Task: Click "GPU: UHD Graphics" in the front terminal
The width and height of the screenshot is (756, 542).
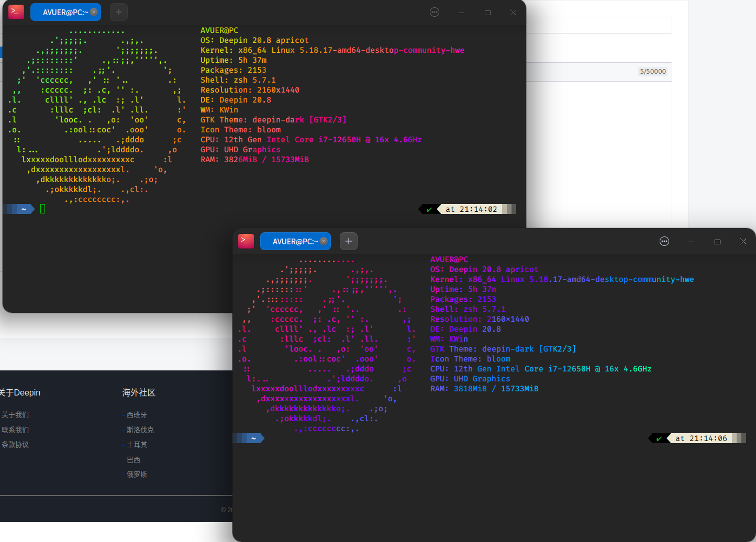Action: click(x=470, y=379)
